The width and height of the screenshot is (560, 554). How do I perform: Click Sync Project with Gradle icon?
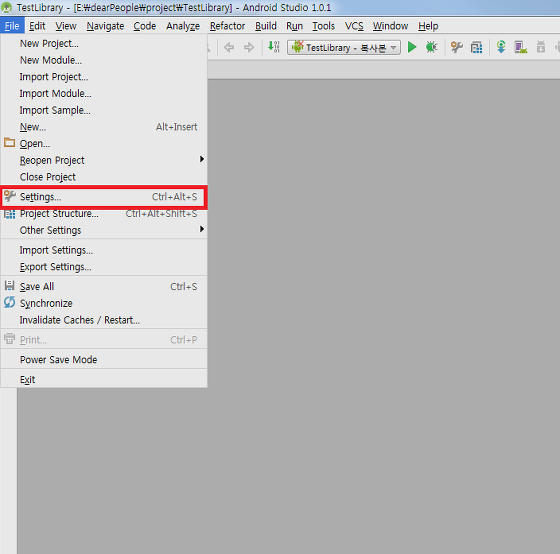(x=501, y=47)
